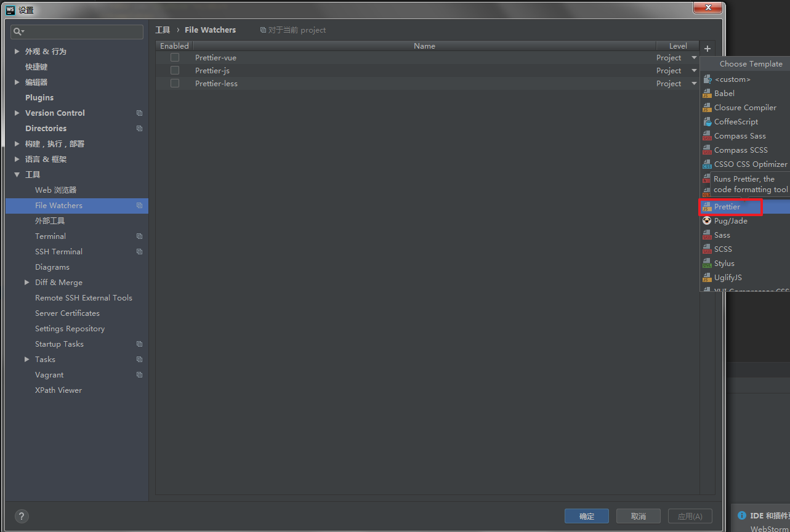Click the 应用(A) button

[x=690, y=516]
